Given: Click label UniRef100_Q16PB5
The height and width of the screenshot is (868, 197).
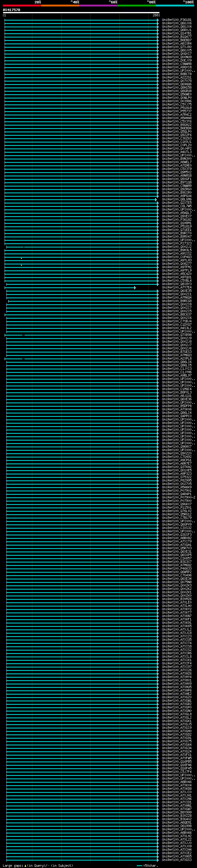Looking at the screenshot, I should (x=177, y=761).
